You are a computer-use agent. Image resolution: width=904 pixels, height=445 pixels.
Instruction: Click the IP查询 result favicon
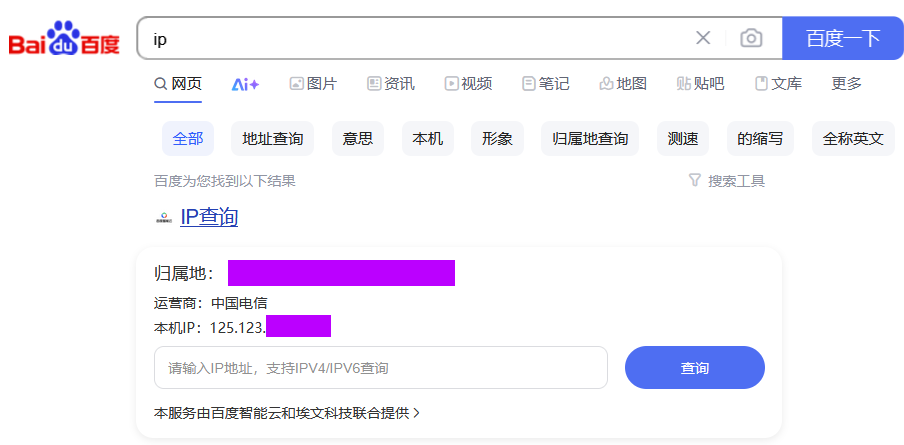(x=164, y=218)
